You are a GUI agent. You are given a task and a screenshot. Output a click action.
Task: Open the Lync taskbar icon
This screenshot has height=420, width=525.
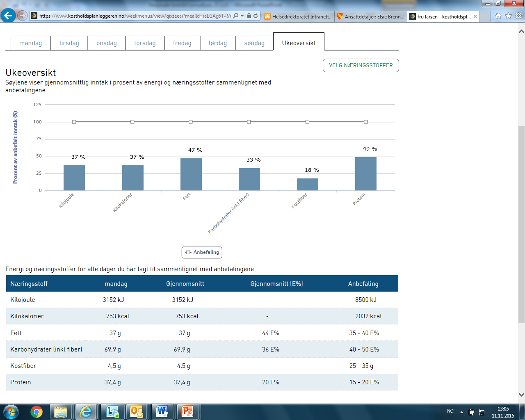point(112,411)
